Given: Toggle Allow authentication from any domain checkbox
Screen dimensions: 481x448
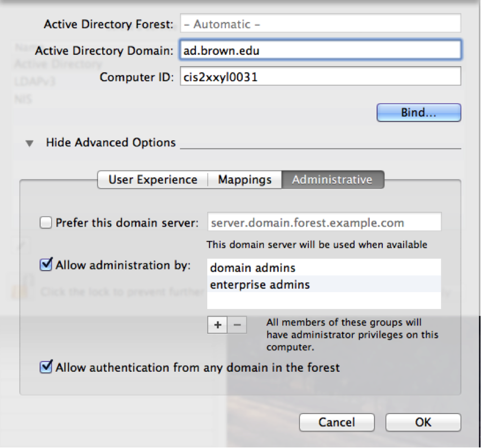Looking at the screenshot, I should coord(46,367).
